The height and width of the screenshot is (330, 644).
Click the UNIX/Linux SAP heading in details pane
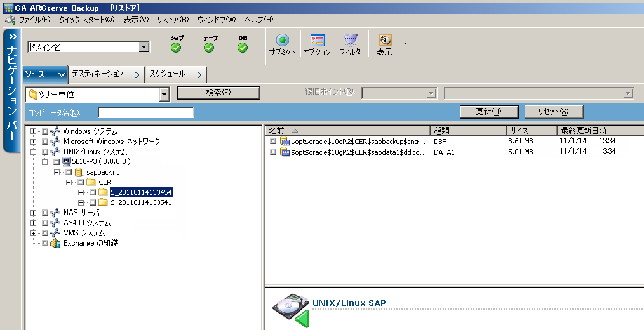pyautogui.click(x=349, y=303)
